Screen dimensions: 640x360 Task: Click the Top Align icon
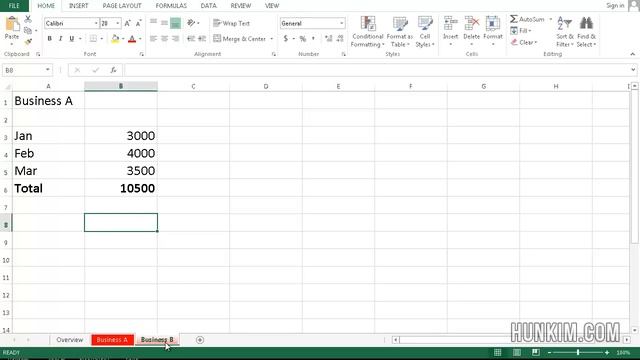[x=153, y=23]
